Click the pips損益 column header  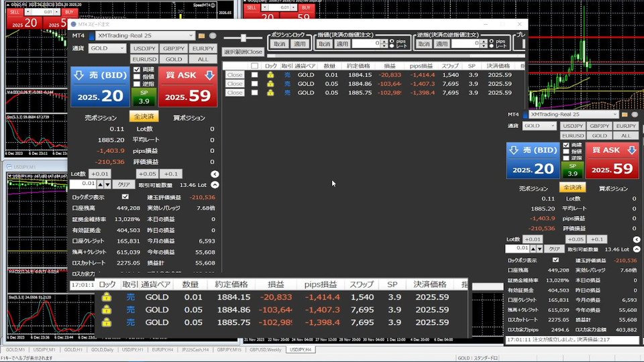click(x=421, y=66)
